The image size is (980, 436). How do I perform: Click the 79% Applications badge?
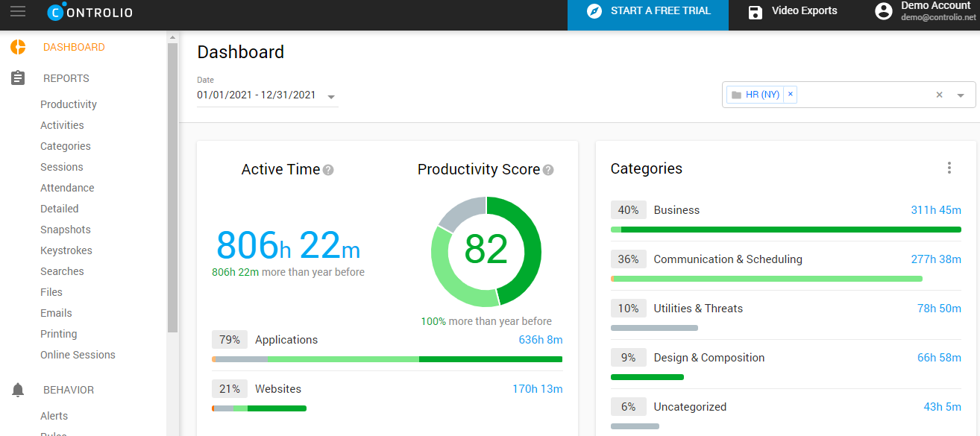(230, 340)
